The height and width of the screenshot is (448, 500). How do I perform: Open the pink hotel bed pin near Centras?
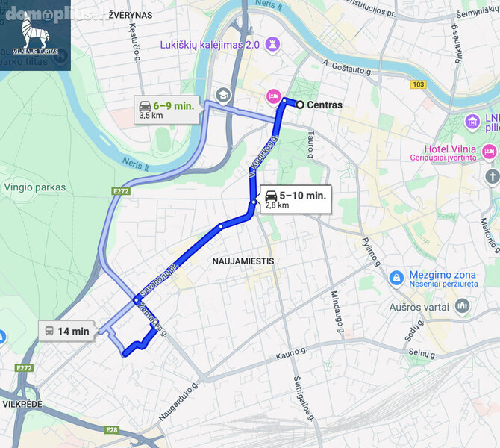click(x=273, y=96)
